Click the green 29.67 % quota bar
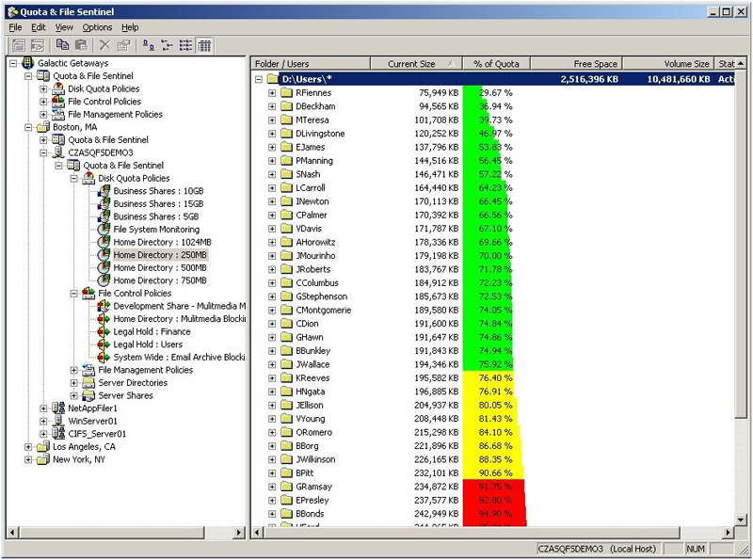The width and height of the screenshot is (753, 560). coord(473,92)
